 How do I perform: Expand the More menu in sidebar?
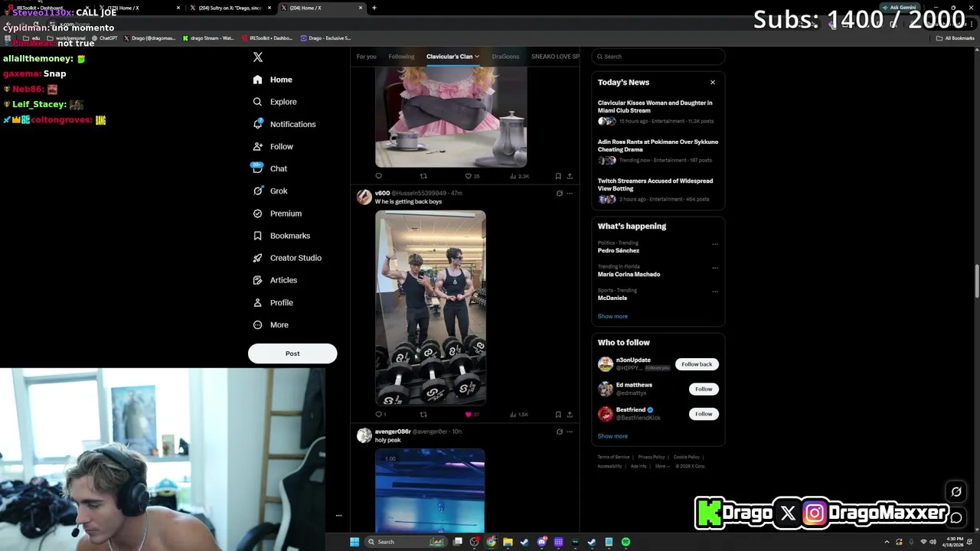tap(270, 324)
